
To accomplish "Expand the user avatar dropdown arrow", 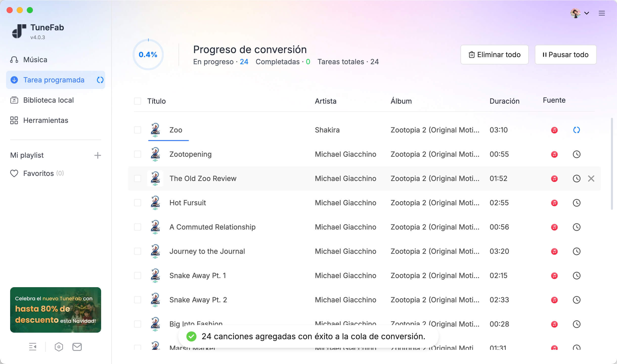I will (587, 13).
